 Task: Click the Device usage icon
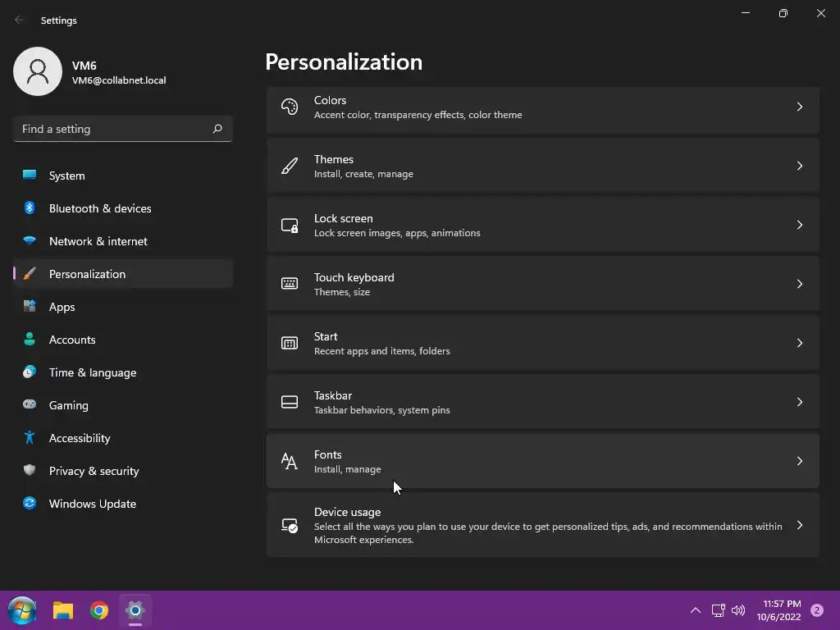[290, 525]
